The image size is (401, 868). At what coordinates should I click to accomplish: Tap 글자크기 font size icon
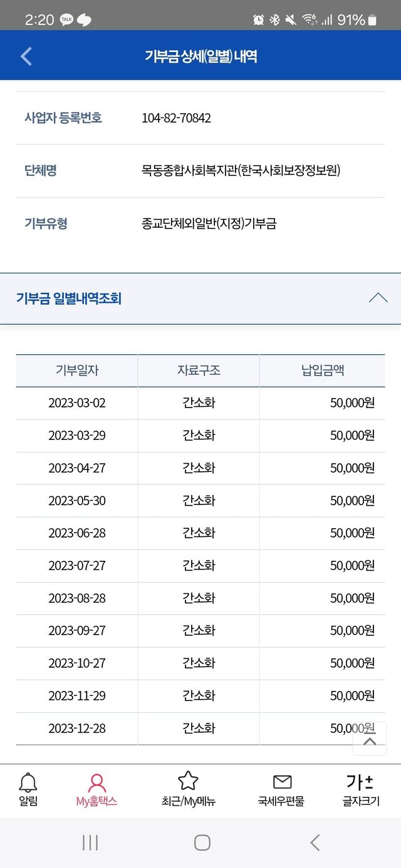coord(360,782)
